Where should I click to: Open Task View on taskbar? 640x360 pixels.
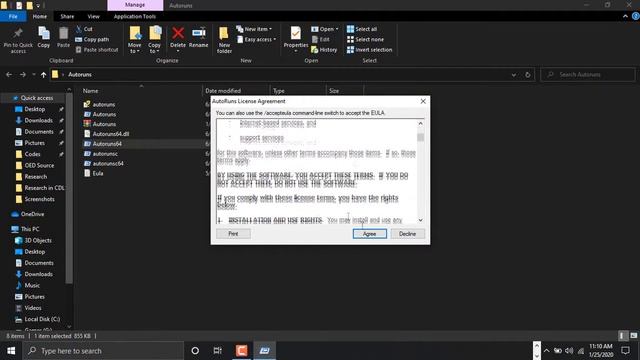pyautogui.click(x=218, y=351)
